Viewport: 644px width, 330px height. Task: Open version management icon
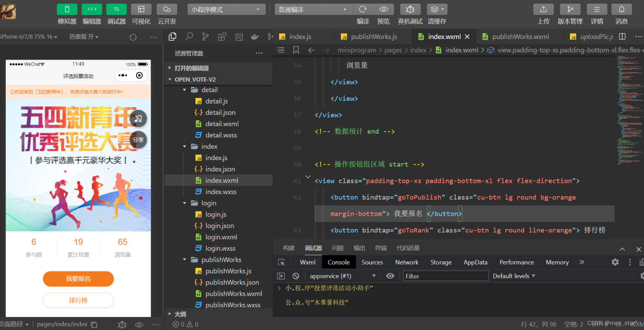(570, 9)
